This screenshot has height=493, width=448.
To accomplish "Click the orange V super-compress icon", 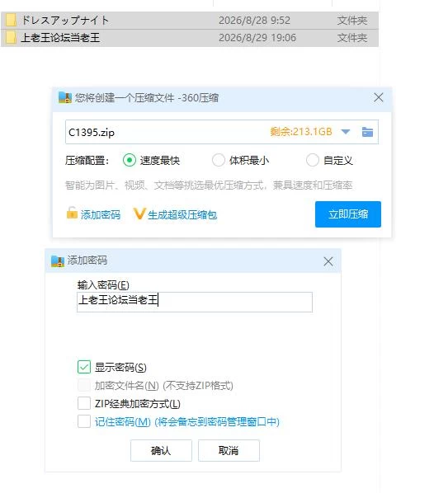I will pyautogui.click(x=139, y=214).
